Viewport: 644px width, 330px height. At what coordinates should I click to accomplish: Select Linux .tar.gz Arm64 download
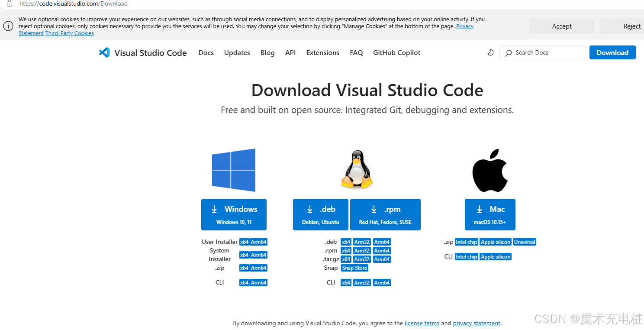[x=382, y=259]
